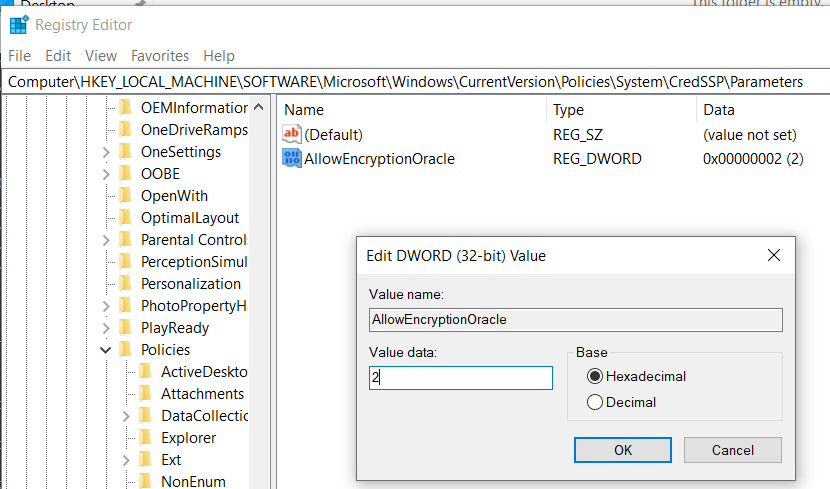Select the Personalization tree item label
Screen dimensions: 830x489
point(191,284)
